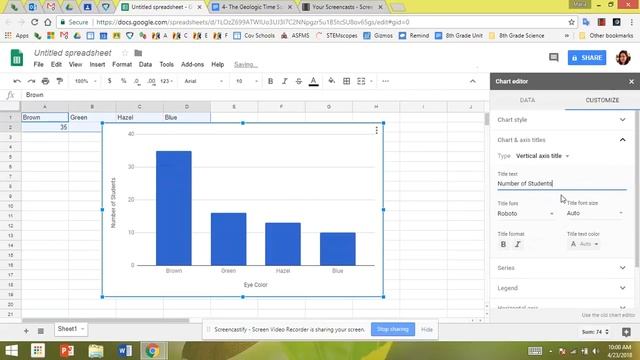
Task: Click the Title text input field
Action: (562, 184)
